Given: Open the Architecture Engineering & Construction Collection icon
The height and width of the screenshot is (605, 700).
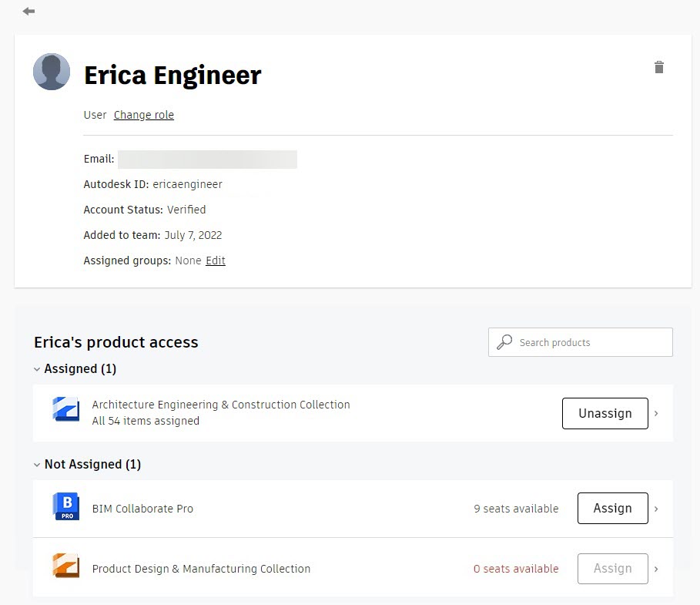Looking at the screenshot, I should (66, 408).
